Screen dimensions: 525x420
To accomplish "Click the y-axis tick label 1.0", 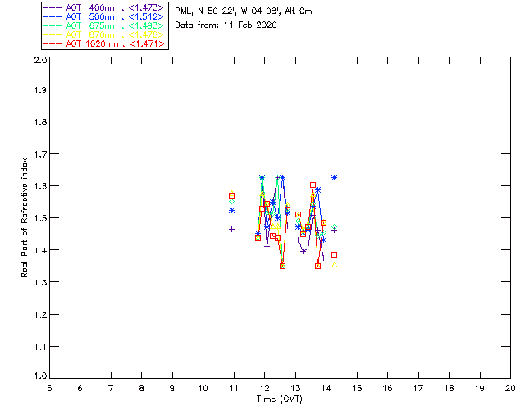I will click(x=40, y=376).
